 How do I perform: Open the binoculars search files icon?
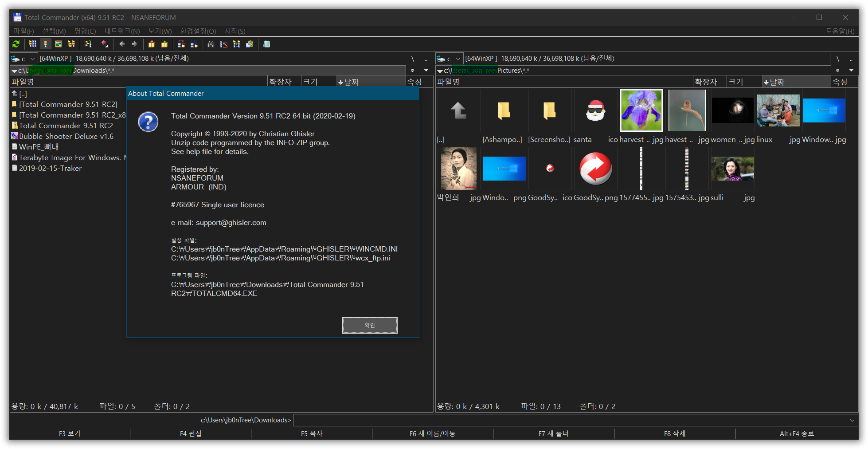click(x=211, y=44)
